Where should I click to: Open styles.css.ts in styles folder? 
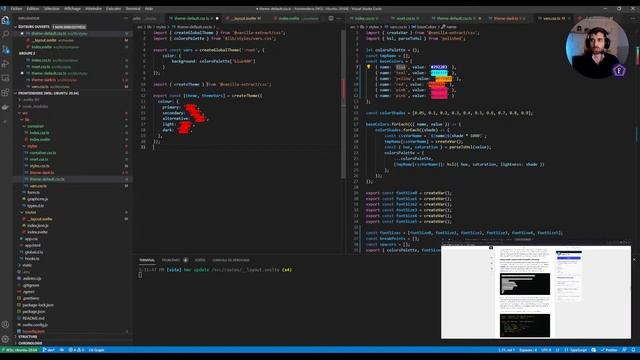[40, 166]
